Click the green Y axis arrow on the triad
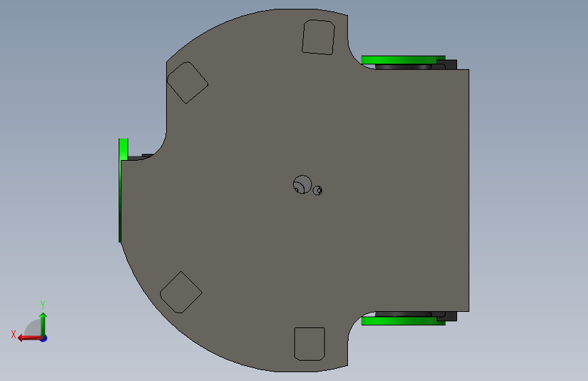Screen dimensions: 588x381 tap(43, 323)
